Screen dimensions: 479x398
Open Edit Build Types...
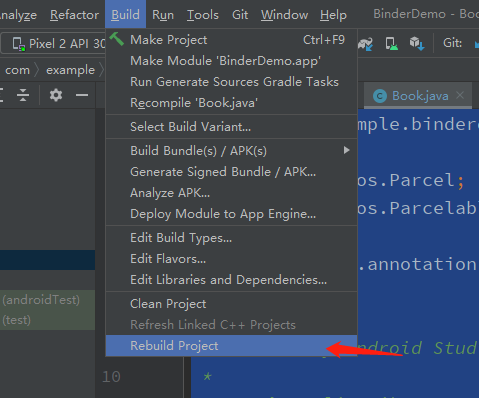click(x=231, y=238)
